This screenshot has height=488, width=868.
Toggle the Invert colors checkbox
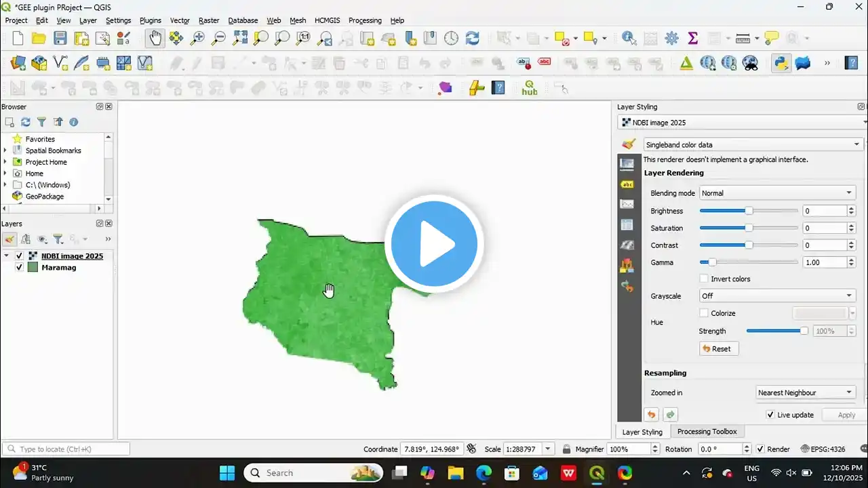[704, 279]
